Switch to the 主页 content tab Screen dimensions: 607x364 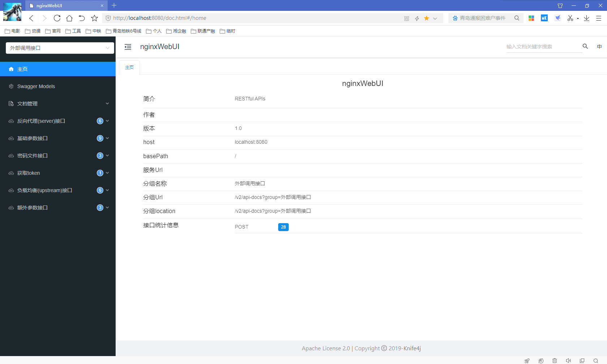(129, 68)
